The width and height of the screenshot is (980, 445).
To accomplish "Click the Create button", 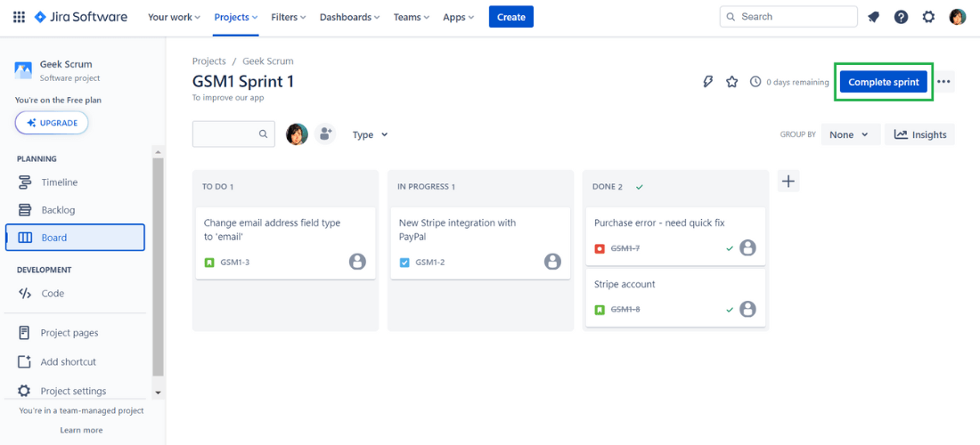I will coord(511,17).
